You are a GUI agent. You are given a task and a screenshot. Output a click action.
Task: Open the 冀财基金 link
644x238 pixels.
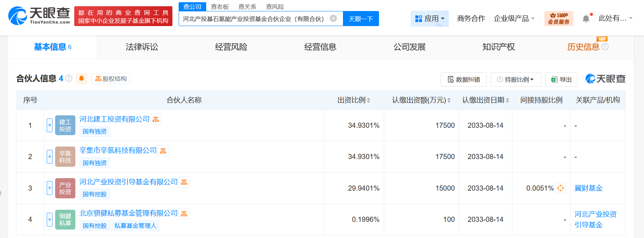tap(588, 188)
